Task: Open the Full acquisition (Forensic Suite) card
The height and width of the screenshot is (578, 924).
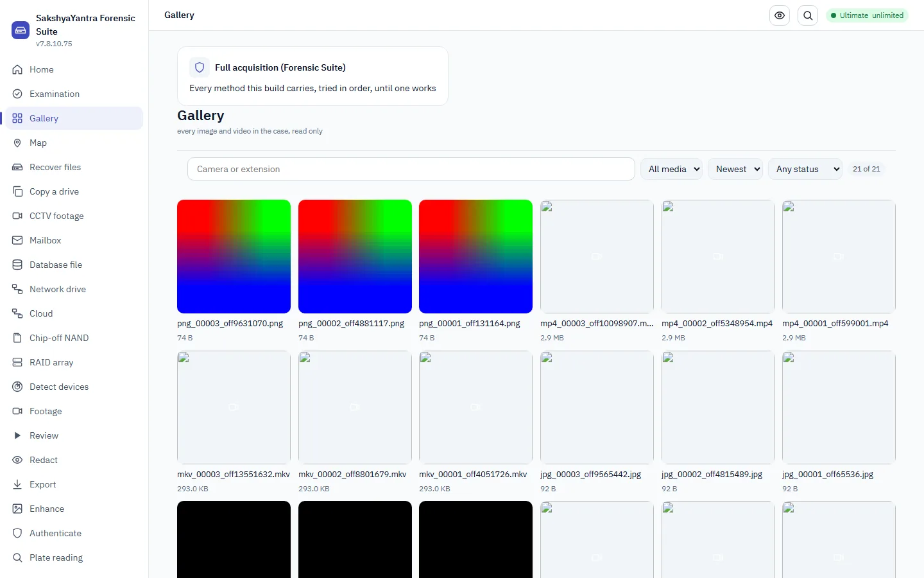Action: tap(312, 76)
